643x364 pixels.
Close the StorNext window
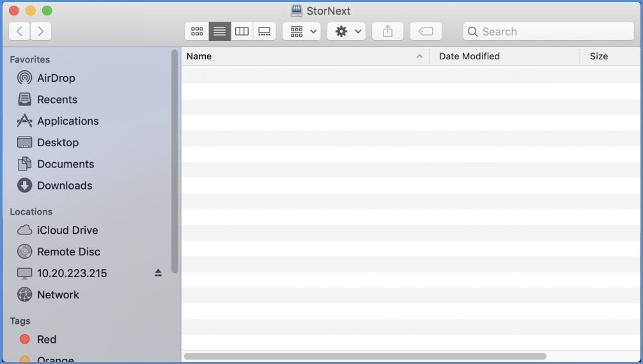[x=14, y=11]
